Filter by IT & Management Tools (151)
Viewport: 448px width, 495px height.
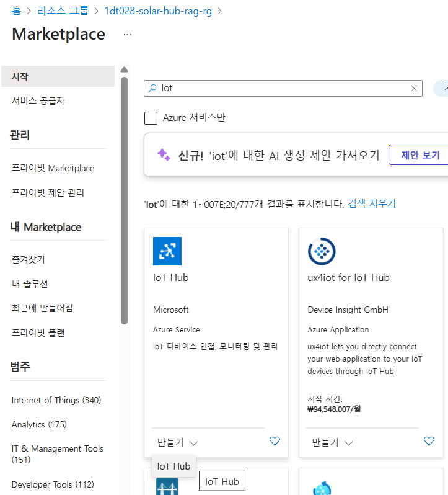pyautogui.click(x=58, y=454)
